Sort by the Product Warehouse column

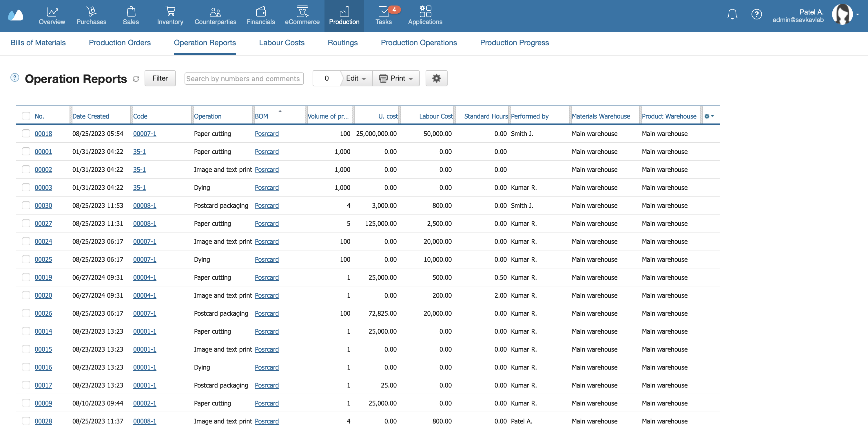(x=669, y=116)
